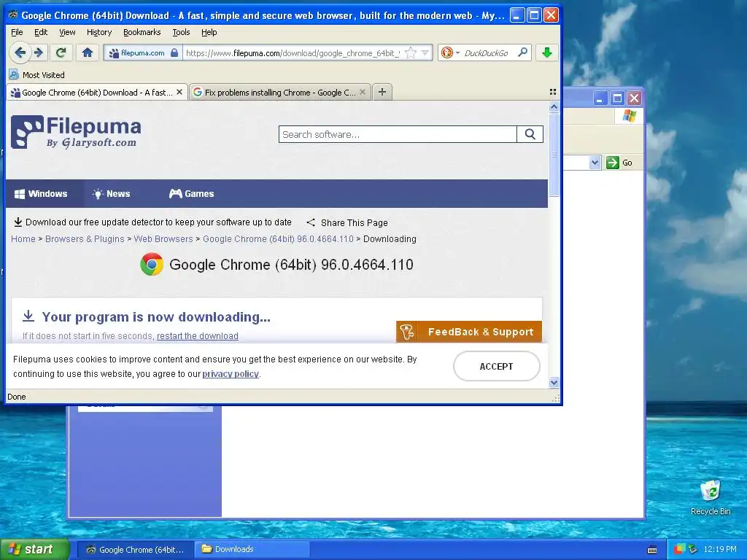Accept the Filepuma cookie notice
This screenshot has width=747, height=560.
(x=496, y=366)
